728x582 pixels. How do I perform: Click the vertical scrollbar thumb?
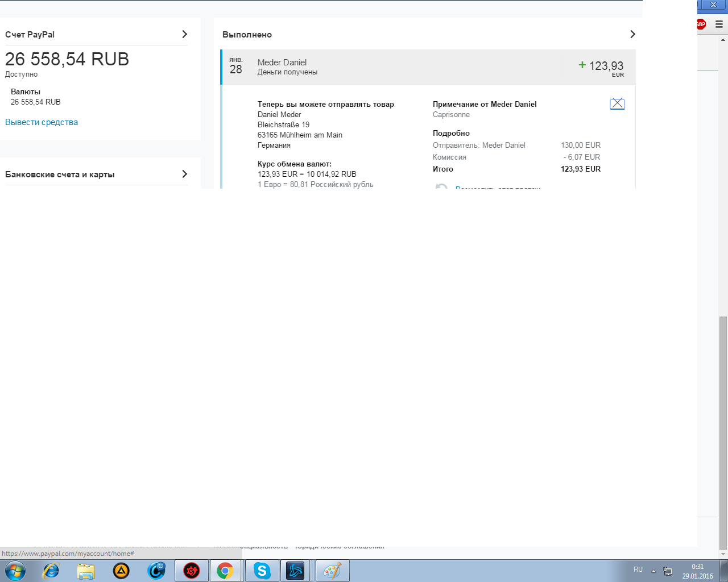click(x=723, y=432)
